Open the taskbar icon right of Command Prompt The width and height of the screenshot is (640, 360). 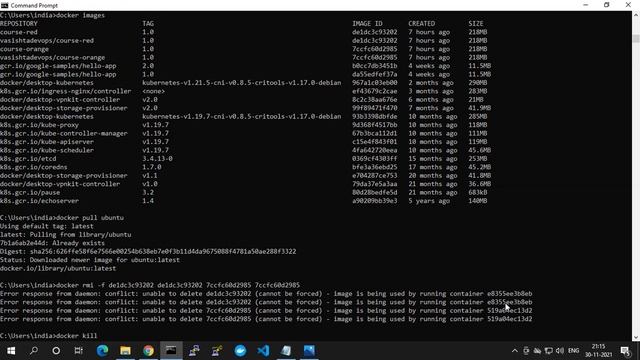tap(194, 351)
